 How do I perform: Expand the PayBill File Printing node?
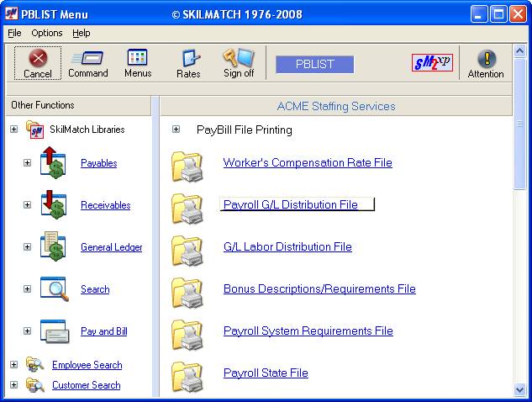[176, 130]
